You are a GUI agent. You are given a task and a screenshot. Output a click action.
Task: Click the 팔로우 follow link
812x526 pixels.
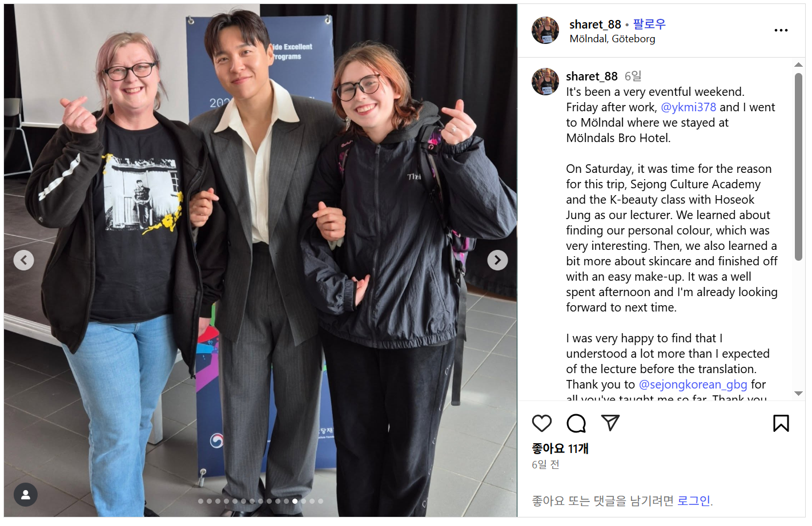(x=649, y=24)
